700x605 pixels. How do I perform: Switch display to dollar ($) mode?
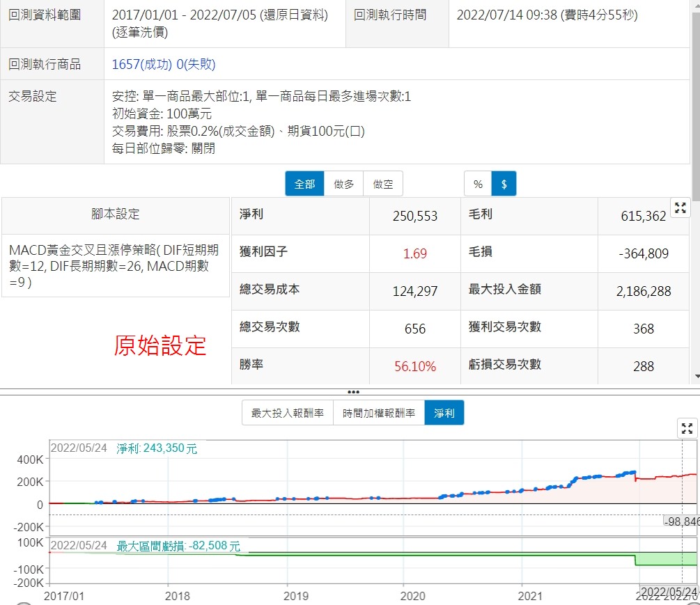pos(504,184)
